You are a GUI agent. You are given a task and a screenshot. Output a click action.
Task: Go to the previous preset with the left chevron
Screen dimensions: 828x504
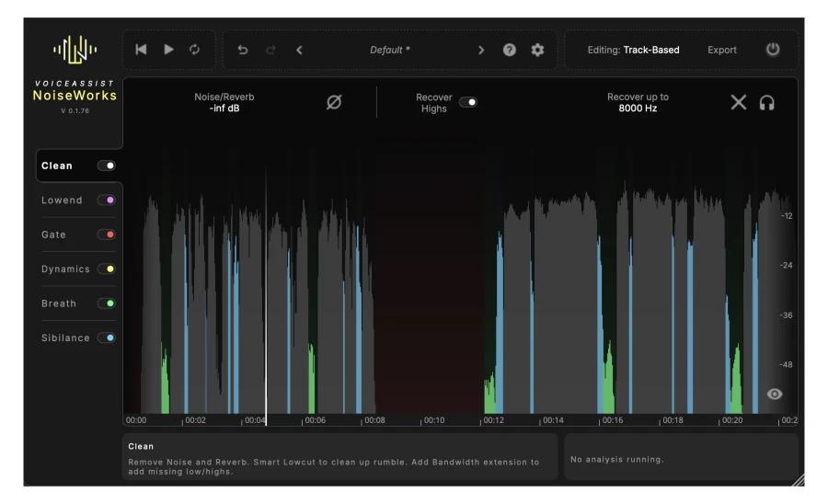pos(299,50)
